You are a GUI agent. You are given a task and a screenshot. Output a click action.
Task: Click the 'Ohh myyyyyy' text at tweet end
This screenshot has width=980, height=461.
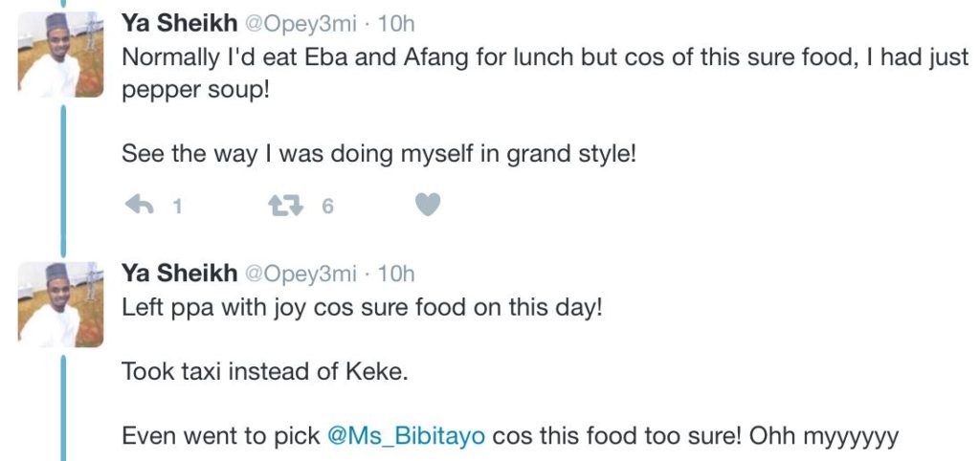pos(824,436)
